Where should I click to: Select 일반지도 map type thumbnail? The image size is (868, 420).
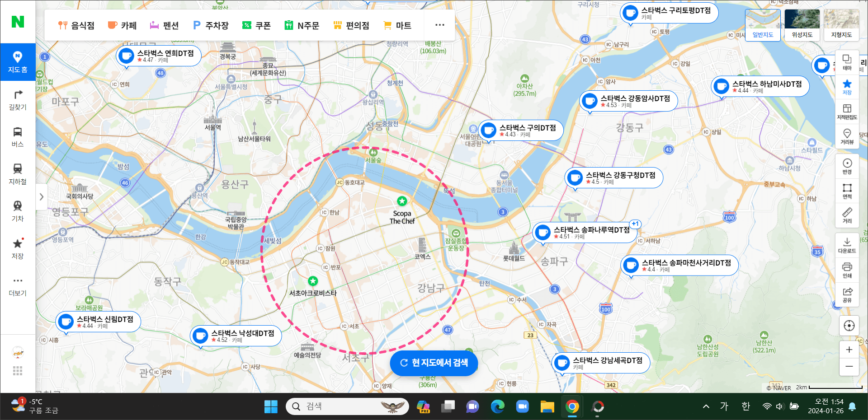[763, 25]
